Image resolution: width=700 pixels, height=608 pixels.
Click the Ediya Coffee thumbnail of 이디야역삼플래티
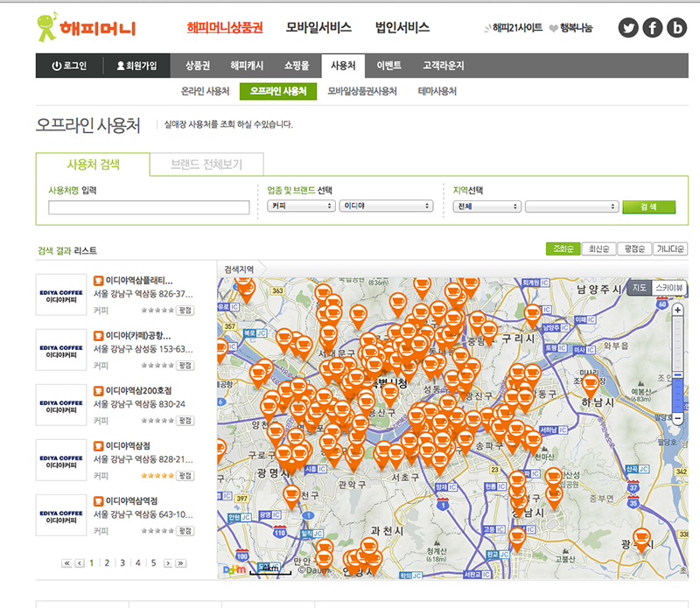tap(61, 295)
